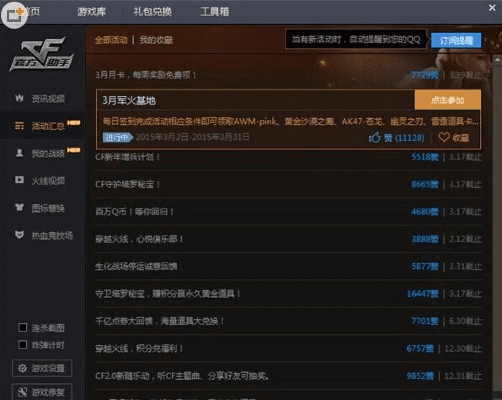Click the 16447赞 like count
This screenshot has width=502, height=400.
click(422, 294)
